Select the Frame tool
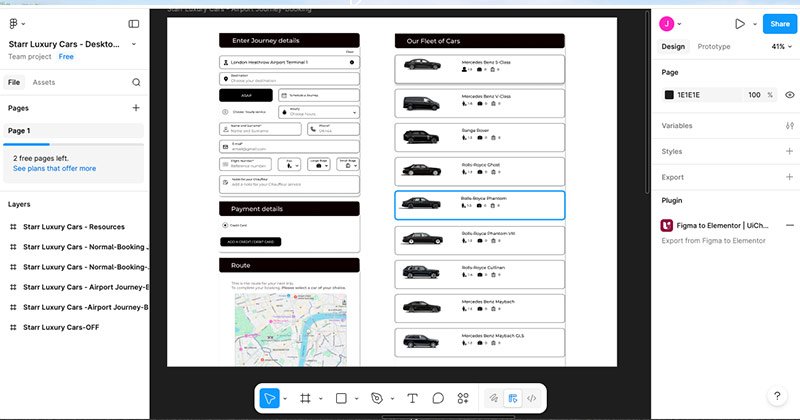Screen dimensions: 800x420 tap(305, 398)
